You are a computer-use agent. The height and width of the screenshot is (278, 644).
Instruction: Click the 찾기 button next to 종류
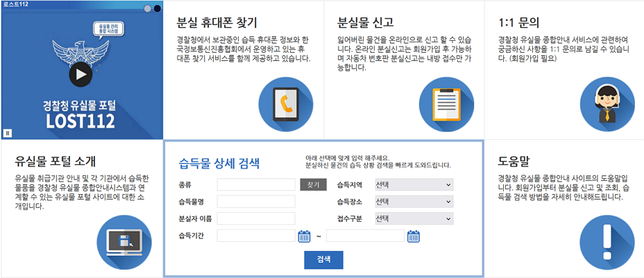coord(314,184)
